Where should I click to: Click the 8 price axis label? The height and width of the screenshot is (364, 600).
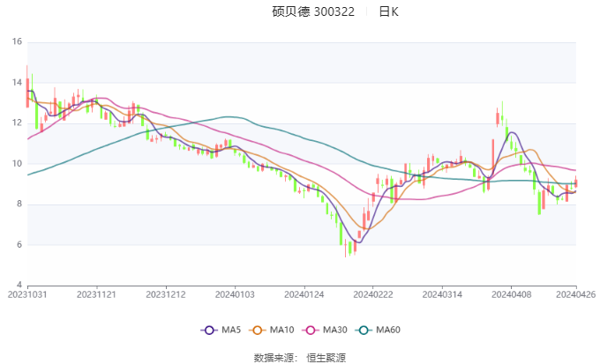(19, 204)
